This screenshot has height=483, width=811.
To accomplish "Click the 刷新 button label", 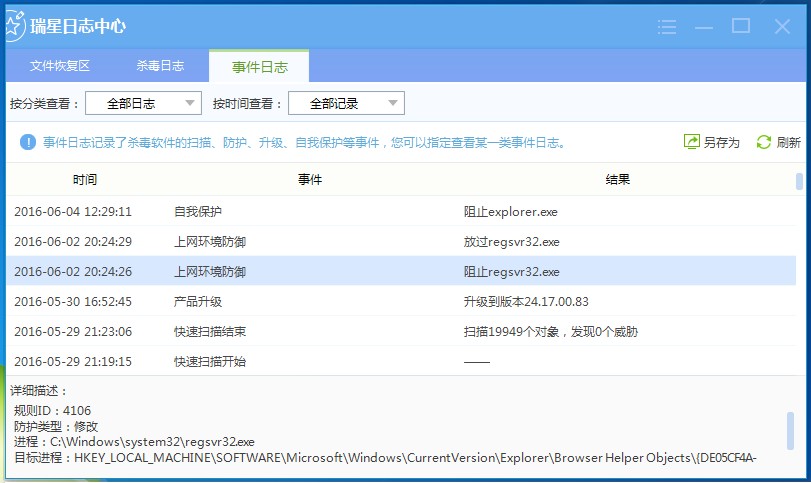I will pyautogui.click(x=788, y=142).
